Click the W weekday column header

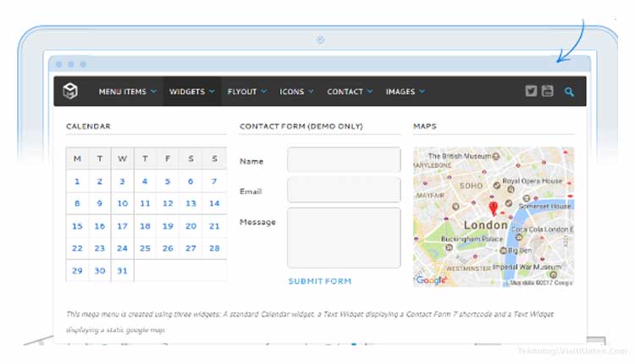pyautogui.click(x=122, y=158)
